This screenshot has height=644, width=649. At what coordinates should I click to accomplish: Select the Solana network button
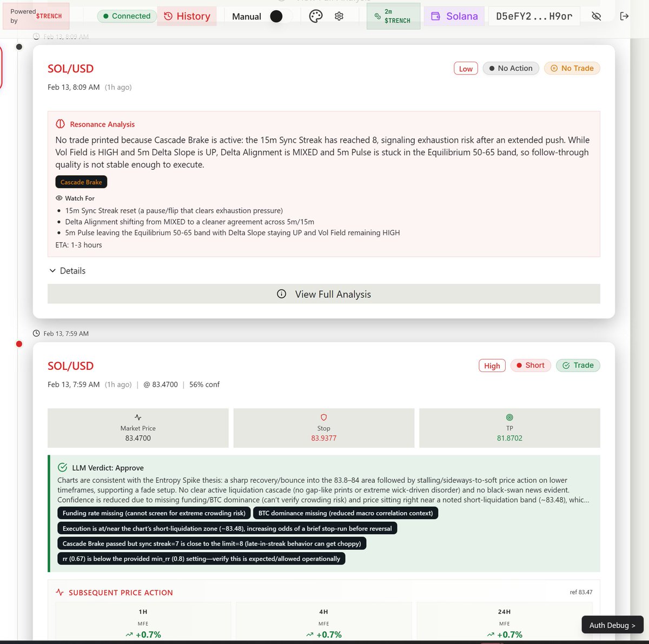[454, 16]
